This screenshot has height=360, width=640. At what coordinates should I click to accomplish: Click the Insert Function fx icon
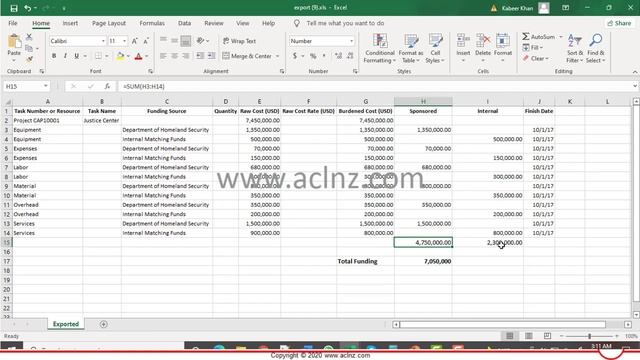click(x=107, y=87)
